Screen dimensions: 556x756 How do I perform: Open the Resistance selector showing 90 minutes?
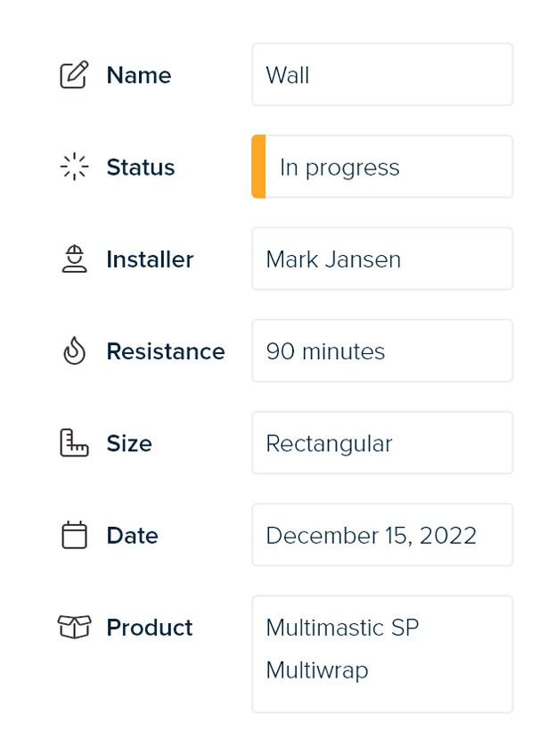[x=382, y=350]
